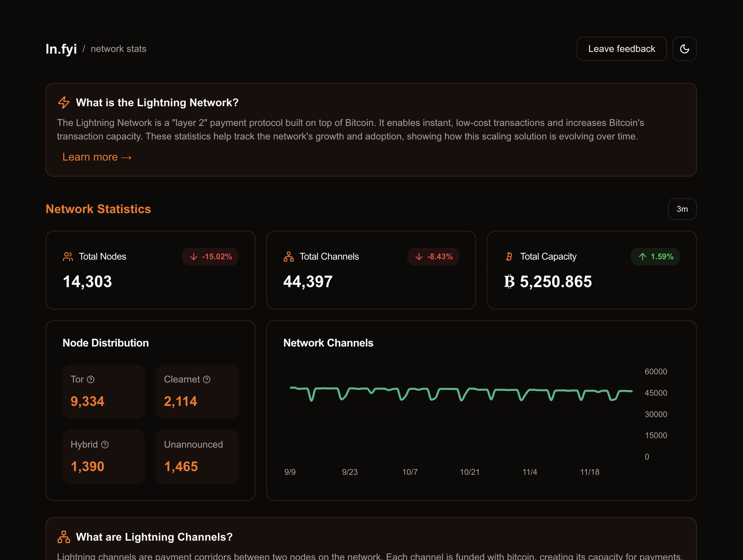Click the 11/18 x-axis date label

[590, 472]
